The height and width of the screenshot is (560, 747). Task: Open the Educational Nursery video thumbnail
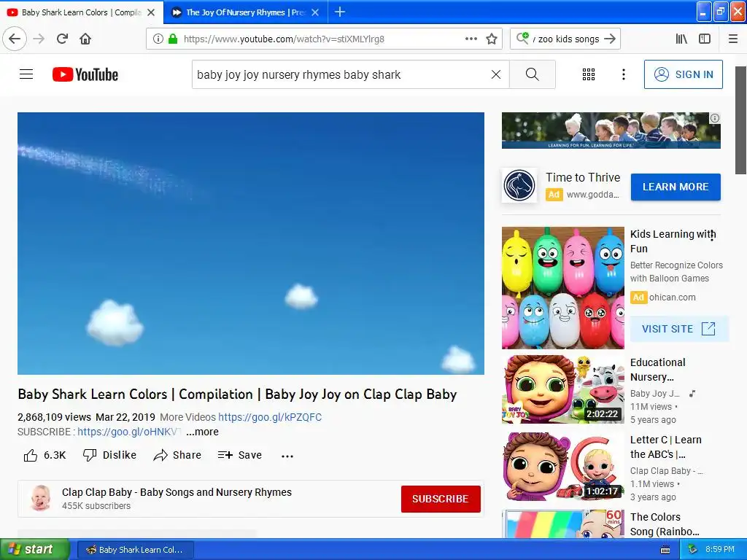click(x=562, y=389)
